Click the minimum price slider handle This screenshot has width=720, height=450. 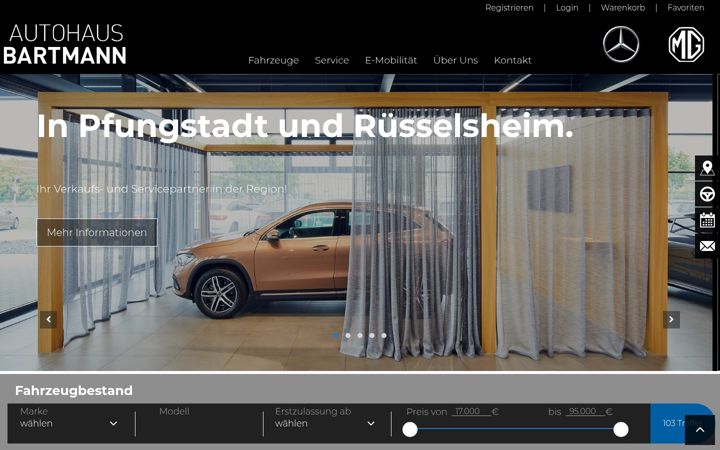click(x=410, y=430)
